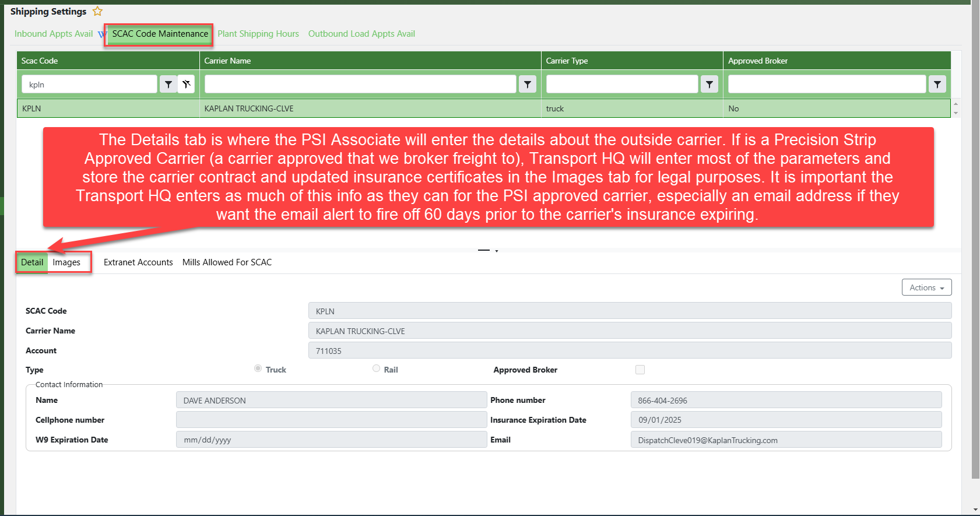Click the Approved Broker filter input

(827, 85)
